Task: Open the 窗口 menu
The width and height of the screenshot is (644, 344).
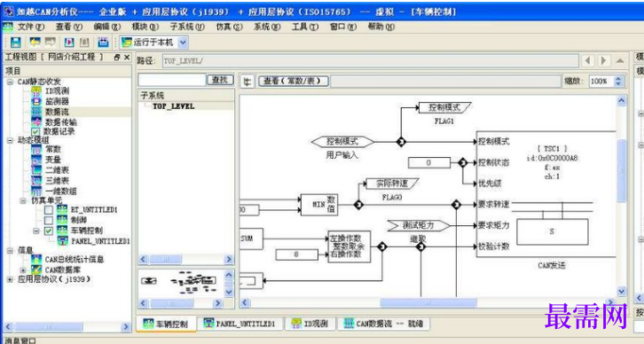Action: point(343,27)
